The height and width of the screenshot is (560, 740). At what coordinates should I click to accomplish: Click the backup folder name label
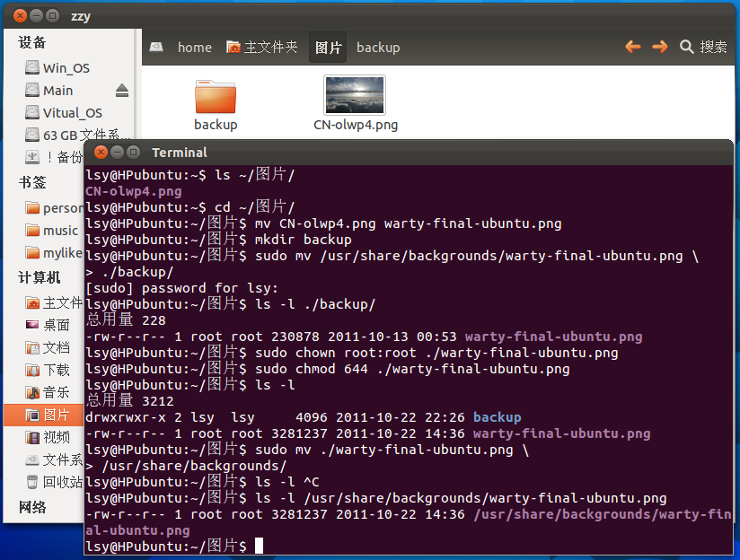tap(216, 125)
